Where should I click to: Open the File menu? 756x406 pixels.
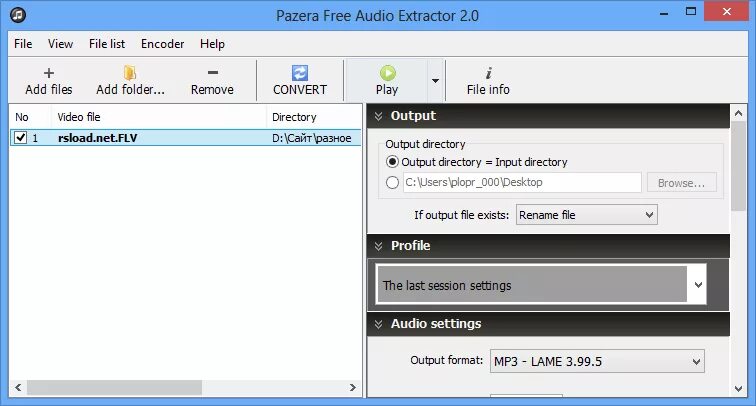point(23,44)
